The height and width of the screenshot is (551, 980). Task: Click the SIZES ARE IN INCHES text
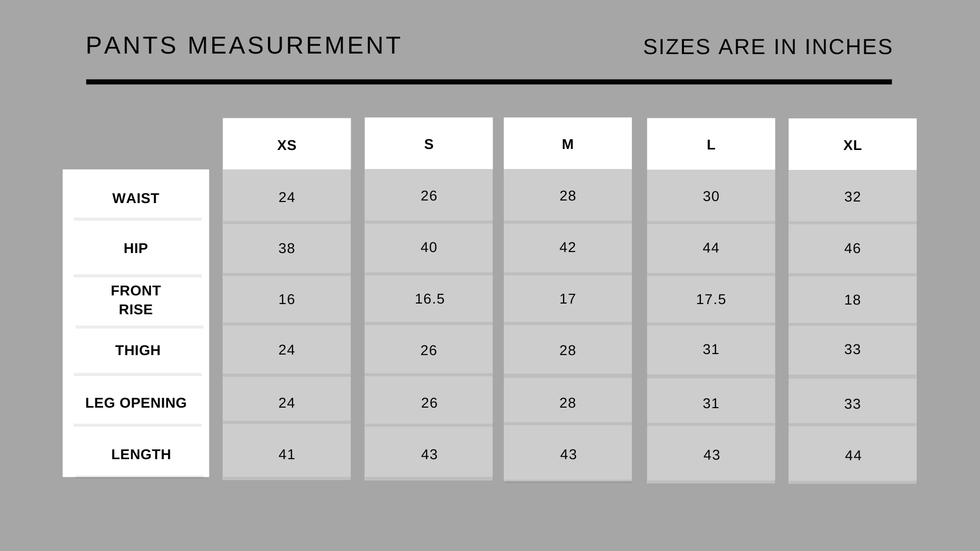[x=768, y=47]
